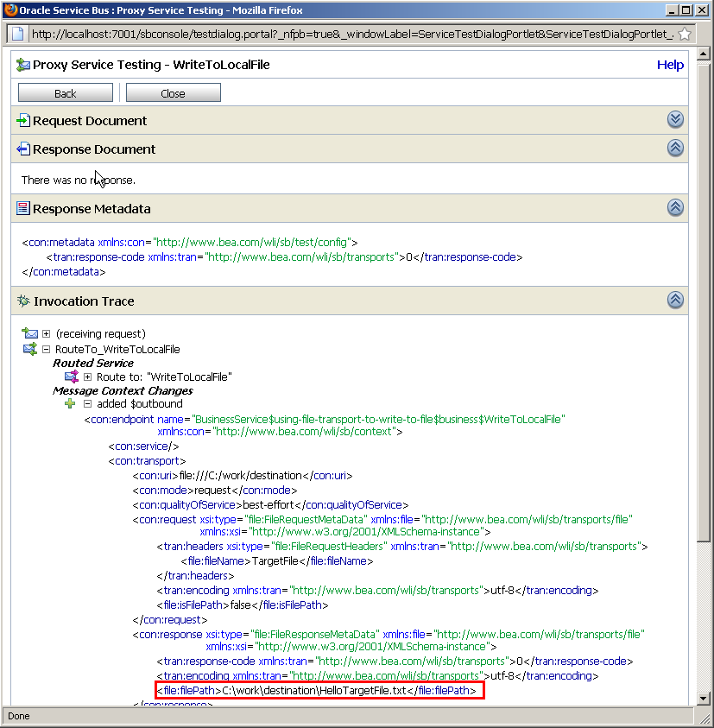Click the Routed Service heading

[93, 363]
